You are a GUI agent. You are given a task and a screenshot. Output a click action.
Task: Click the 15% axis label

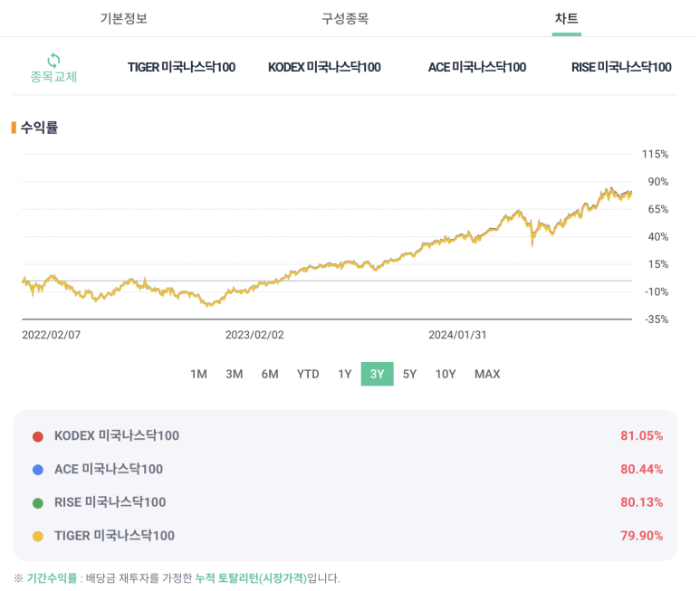click(x=658, y=264)
